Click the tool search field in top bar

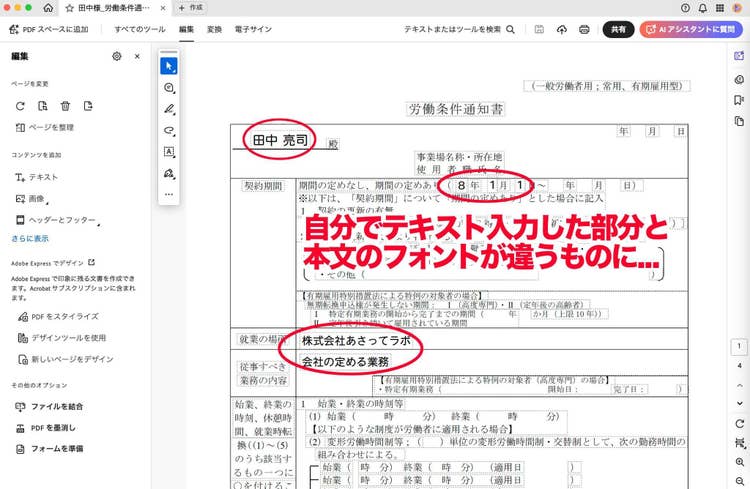460,30
